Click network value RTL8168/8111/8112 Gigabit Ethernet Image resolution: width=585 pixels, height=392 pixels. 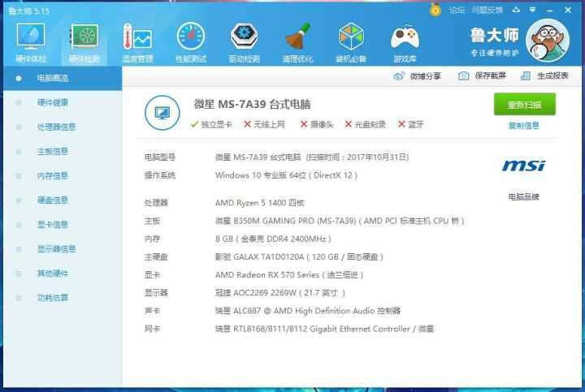click(324, 329)
